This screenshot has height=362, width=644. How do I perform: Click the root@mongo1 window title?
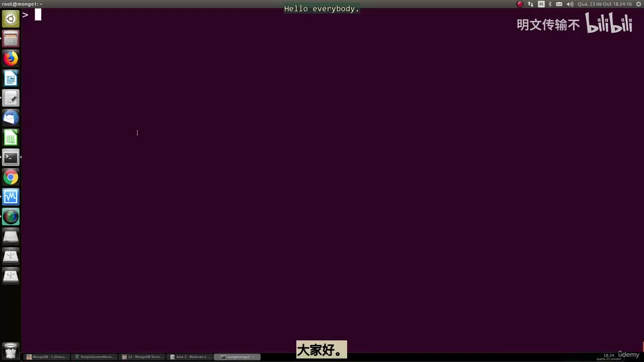click(x=22, y=4)
